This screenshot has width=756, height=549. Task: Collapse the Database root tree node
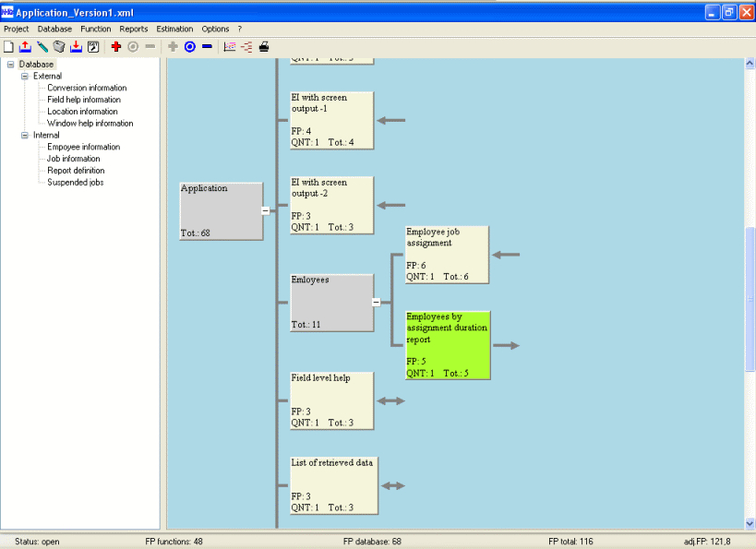click(x=10, y=64)
